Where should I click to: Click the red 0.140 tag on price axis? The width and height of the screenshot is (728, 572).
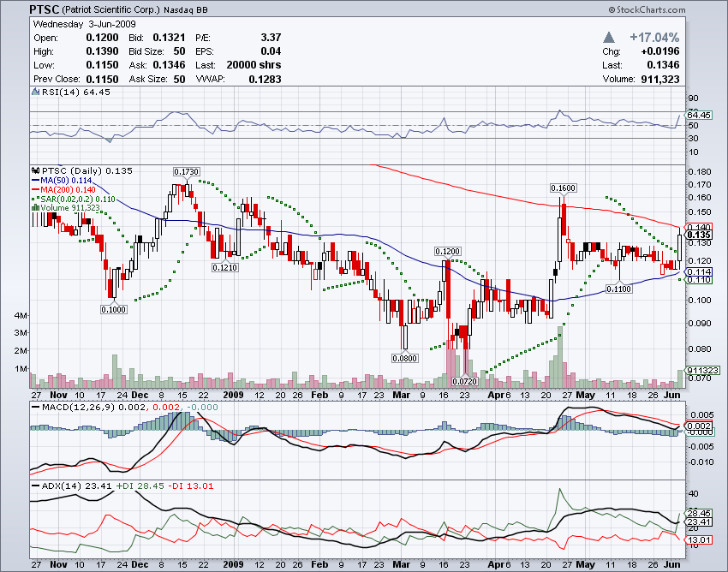[x=699, y=227]
